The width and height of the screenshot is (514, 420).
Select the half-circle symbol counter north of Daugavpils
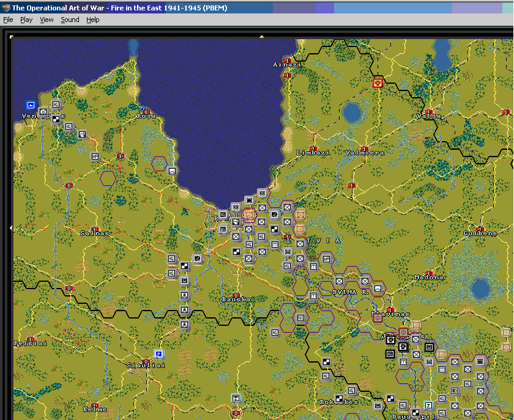[454, 391]
